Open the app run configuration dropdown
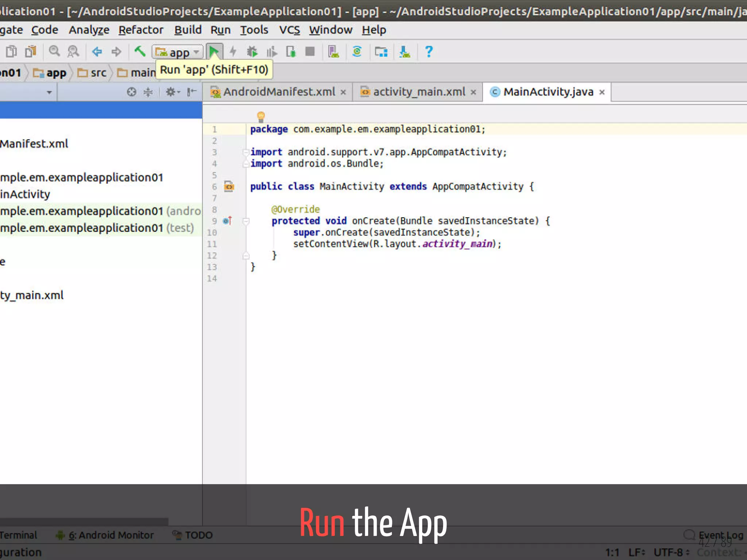The height and width of the screenshot is (560, 747). click(177, 52)
